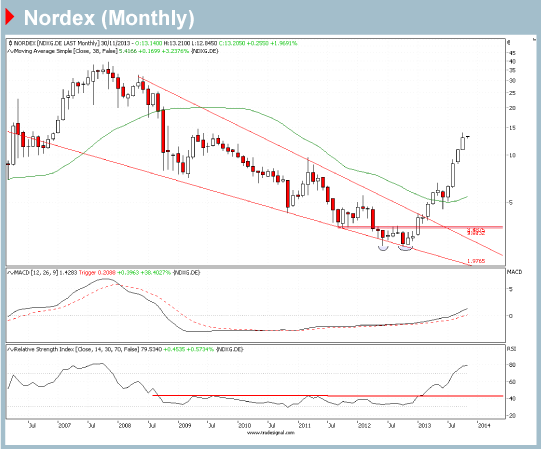Click the 80 level on RSI axis
This screenshot has width=541, height=449.
(x=512, y=365)
